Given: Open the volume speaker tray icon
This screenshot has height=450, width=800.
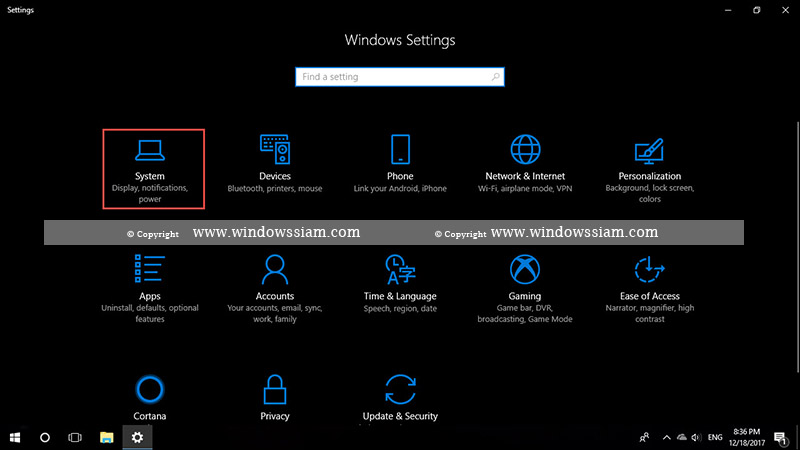Looking at the screenshot, I should 696,437.
